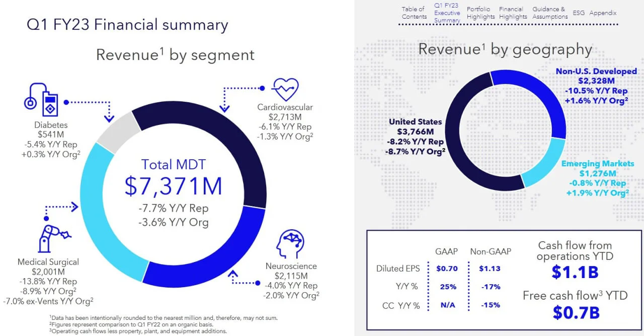Click the '$1,276M' Emerging Markets value

click(598, 174)
